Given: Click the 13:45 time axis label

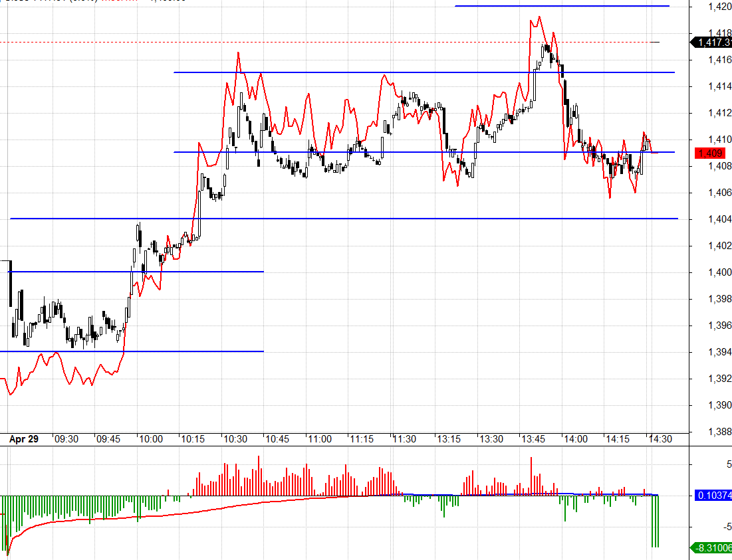Looking at the screenshot, I should [533, 439].
